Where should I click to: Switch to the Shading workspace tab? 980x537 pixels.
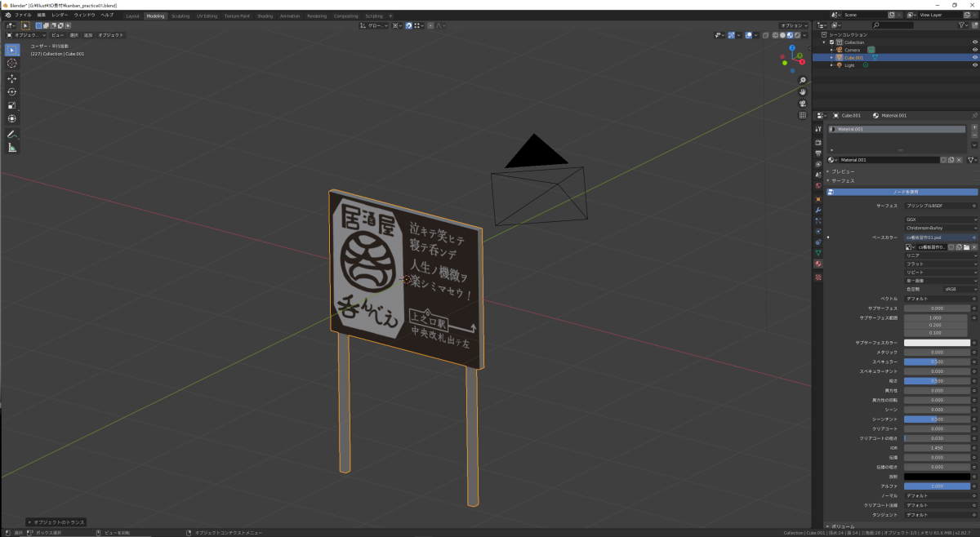[x=265, y=16]
